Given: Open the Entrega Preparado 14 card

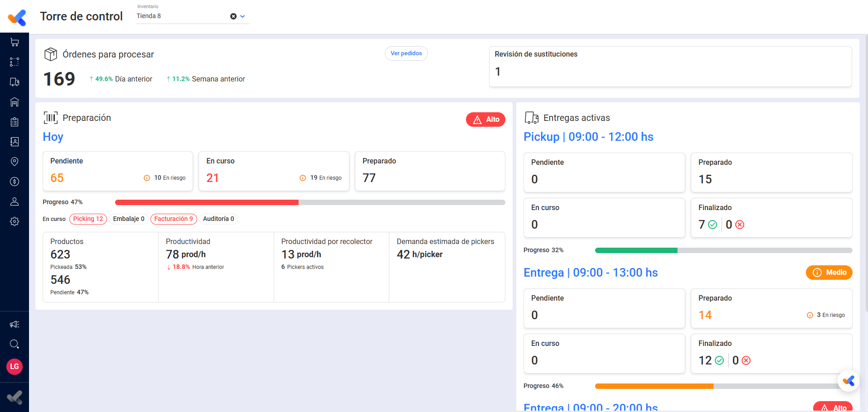Looking at the screenshot, I should tap(771, 308).
